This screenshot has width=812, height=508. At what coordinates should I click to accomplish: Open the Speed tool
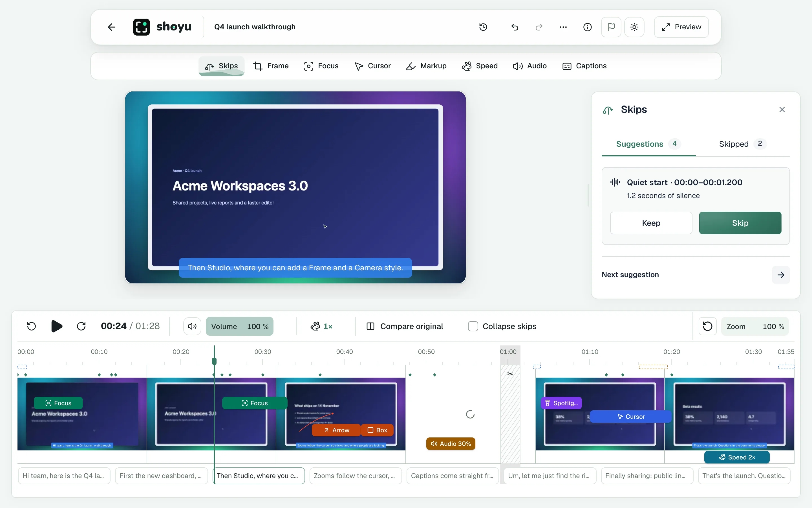coord(480,66)
